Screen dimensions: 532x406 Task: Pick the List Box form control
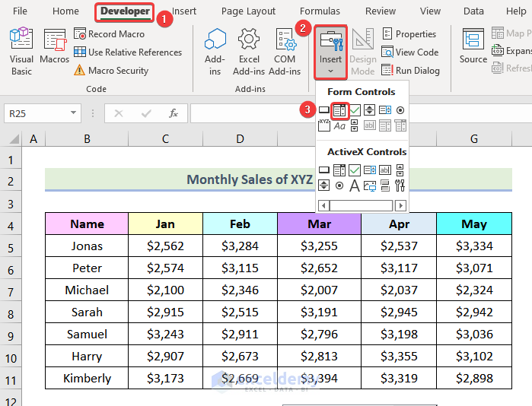coord(385,110)
